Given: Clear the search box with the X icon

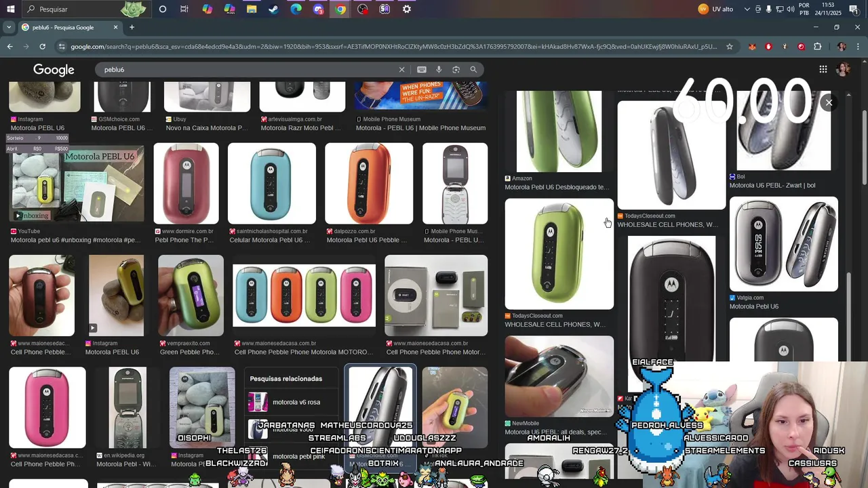Looking at the screenshot, I should (x=401, y=70).
